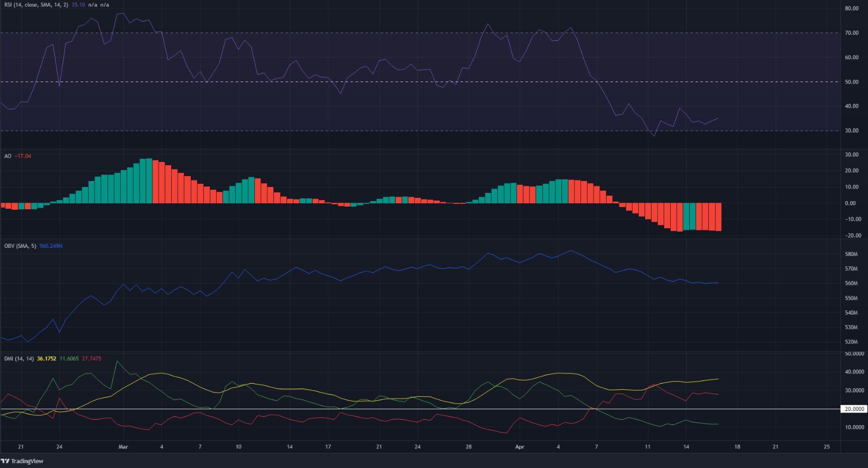Click the 30.00 RSI axis label
The image size is (868, 468).
(x=852, y=131)
